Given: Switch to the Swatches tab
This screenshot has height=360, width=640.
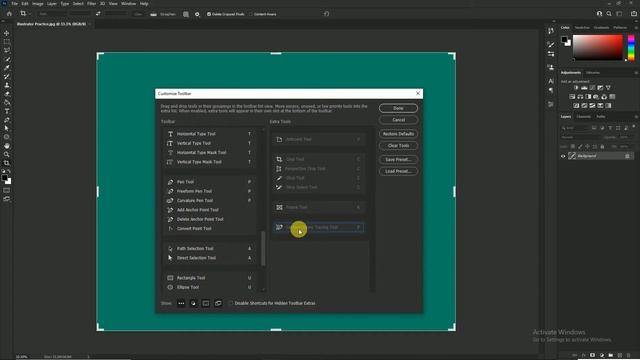Looking at the screenshot, I should (x=582, y=27).
